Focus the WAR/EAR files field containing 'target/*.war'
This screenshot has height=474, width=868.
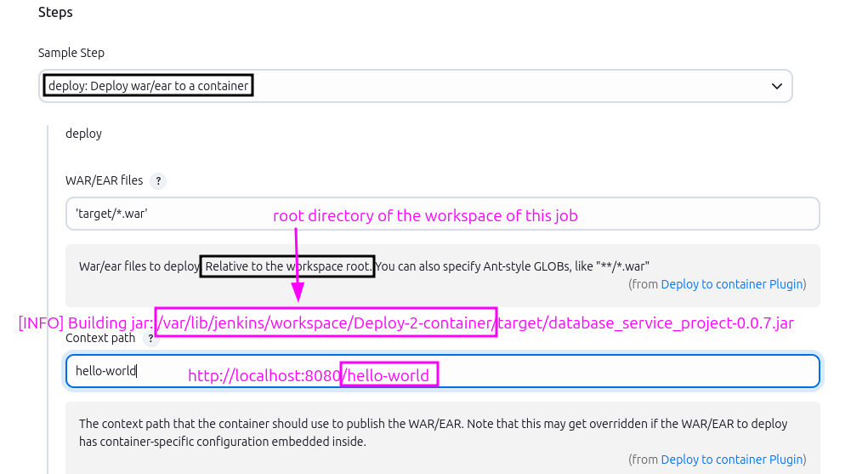(442, 214)
